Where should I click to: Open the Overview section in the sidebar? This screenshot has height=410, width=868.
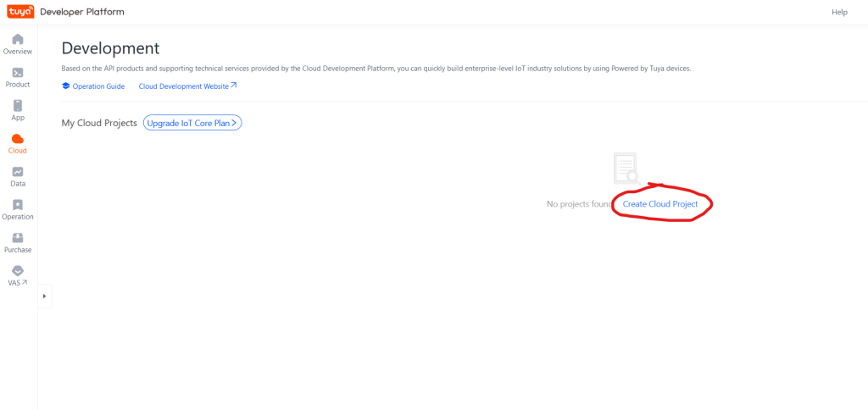18,40
